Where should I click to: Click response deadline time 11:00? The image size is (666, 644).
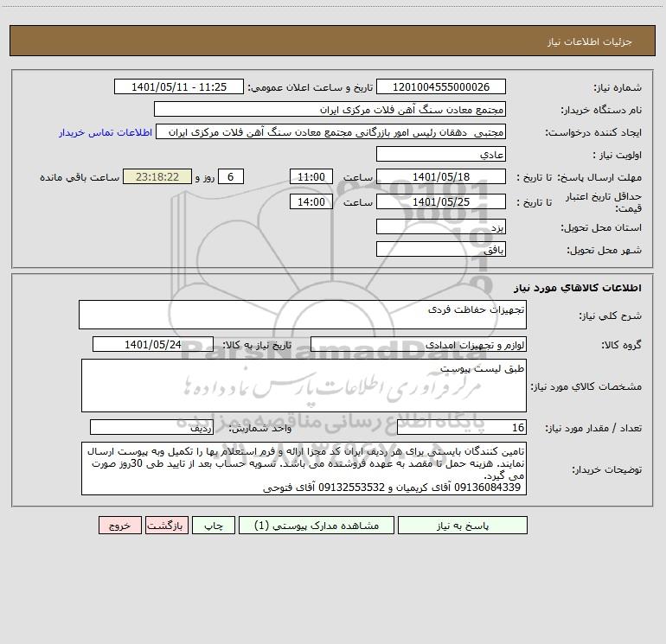(311, 176)
